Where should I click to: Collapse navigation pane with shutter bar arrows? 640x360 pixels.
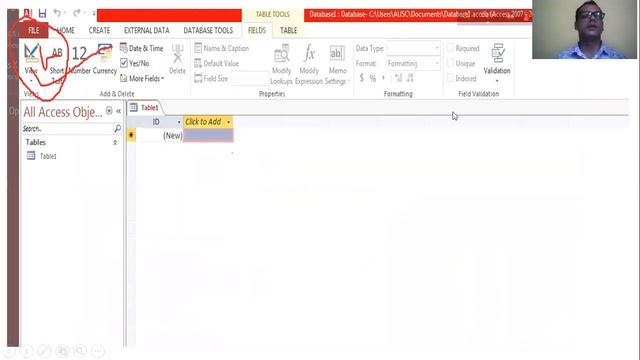tap(119, 111)
